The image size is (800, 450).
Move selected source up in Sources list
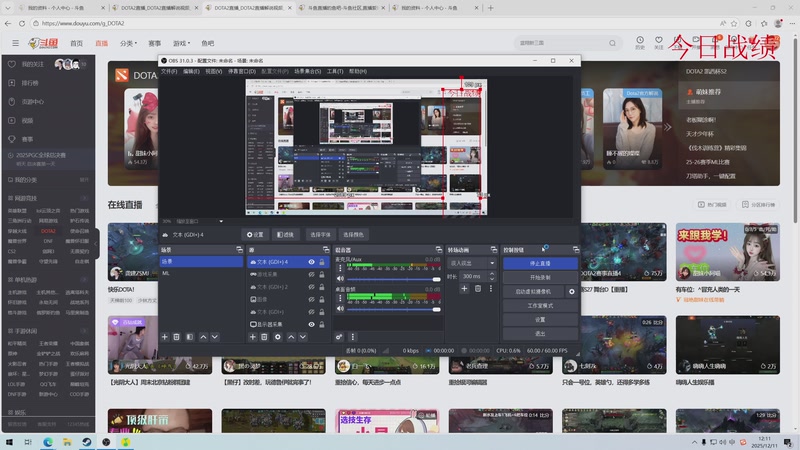291,337
